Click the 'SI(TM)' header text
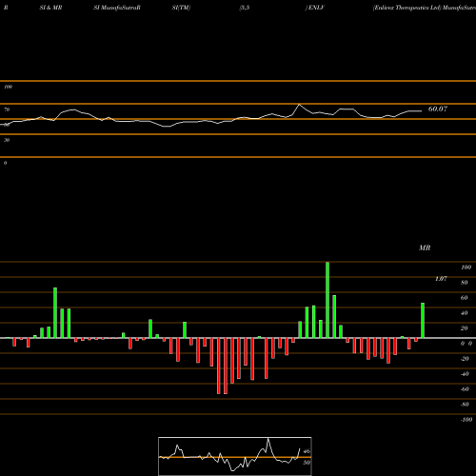The width and height of the screenshot is (476, 476). click(x=181, y=8)
